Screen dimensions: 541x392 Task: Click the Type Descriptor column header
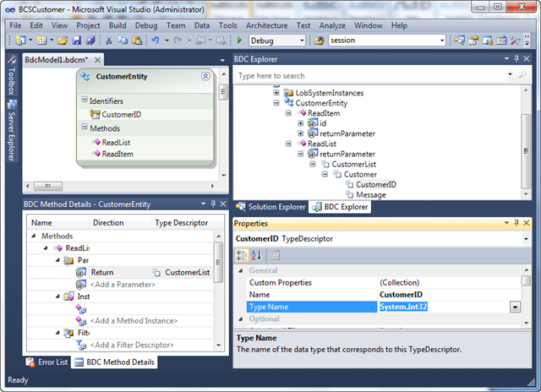[181, 223]
